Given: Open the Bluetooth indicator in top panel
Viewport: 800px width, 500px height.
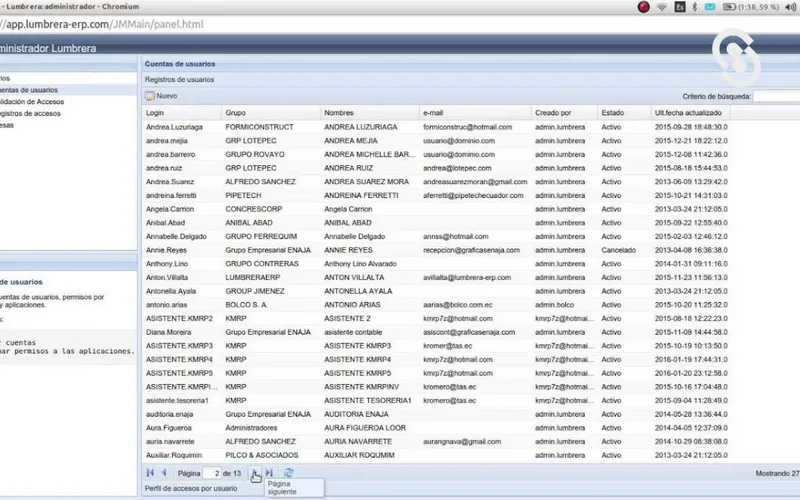Looking at the screenshot, I should pyautogui.click(x=694, y=7).
